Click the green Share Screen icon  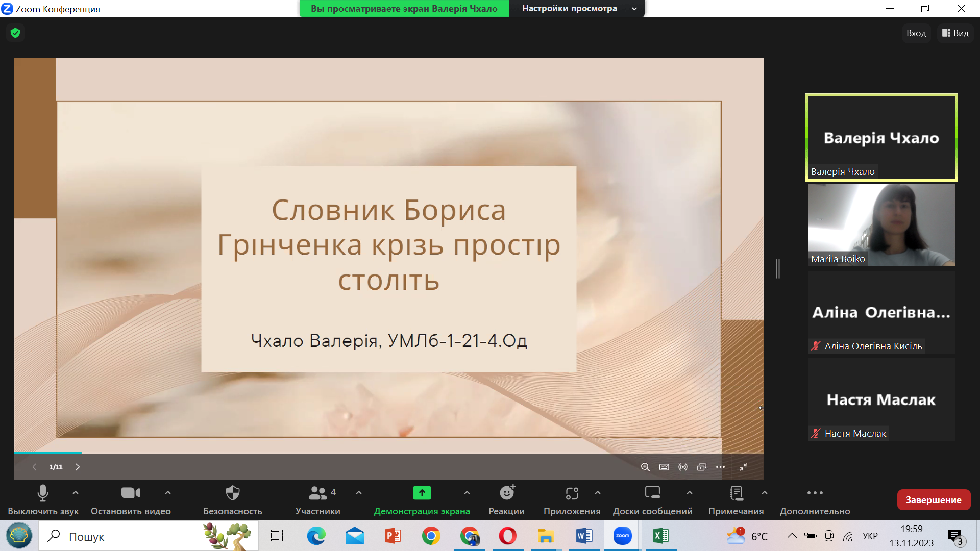pyautogui.click(x=422, y=493)
